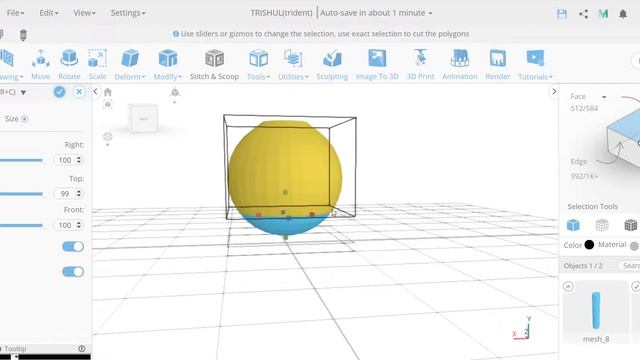Click the Right slider track

coord(21,160)
